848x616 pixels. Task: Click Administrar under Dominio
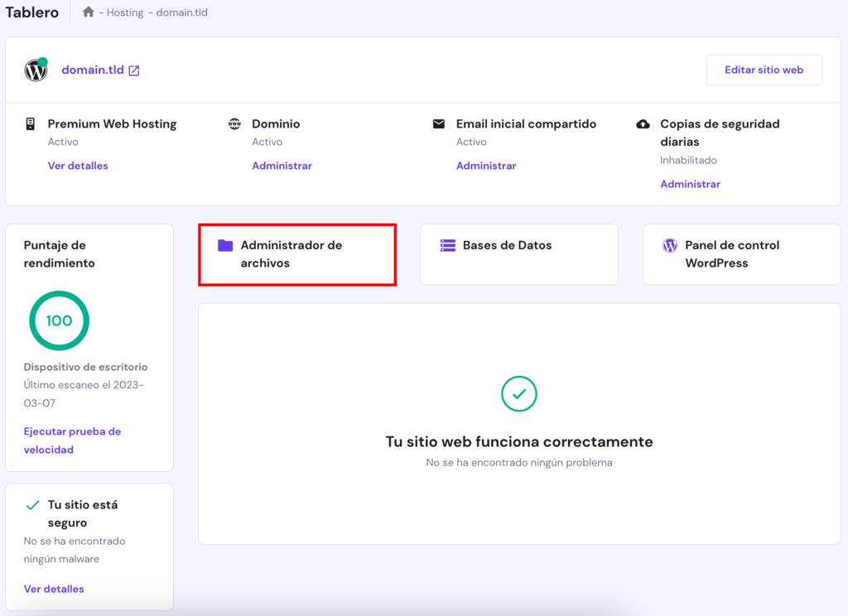point(282,166)
